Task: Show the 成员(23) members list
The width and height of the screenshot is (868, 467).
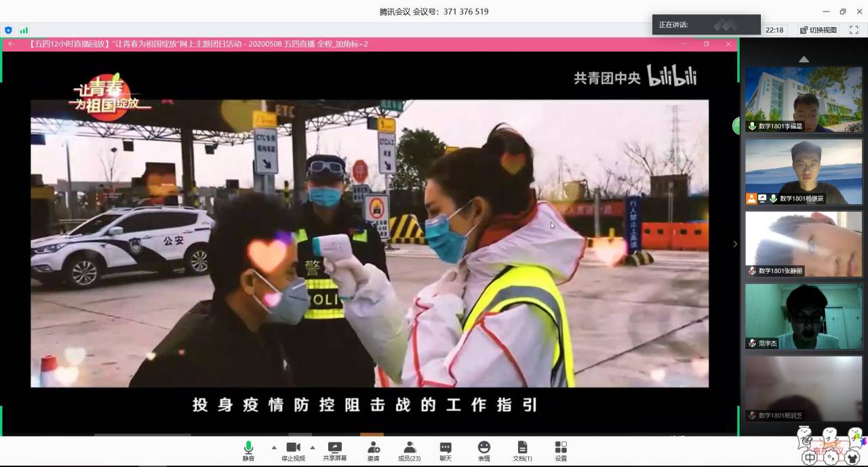Action: 409,450
